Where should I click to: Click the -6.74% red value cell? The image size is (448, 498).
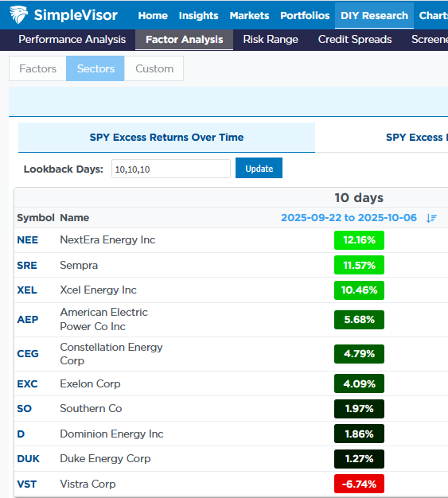(359, 484)
